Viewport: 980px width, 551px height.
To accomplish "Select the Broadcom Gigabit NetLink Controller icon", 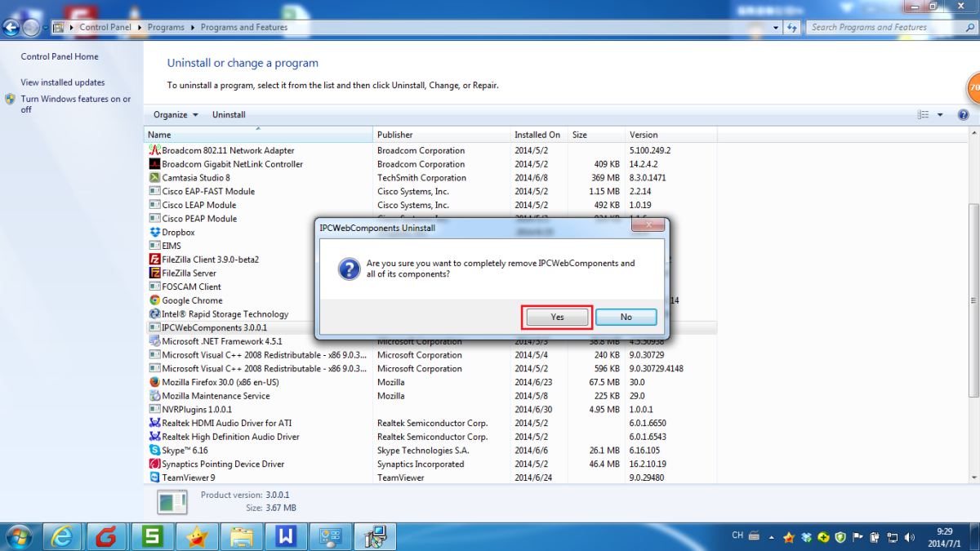I will (x=155, y=164).
